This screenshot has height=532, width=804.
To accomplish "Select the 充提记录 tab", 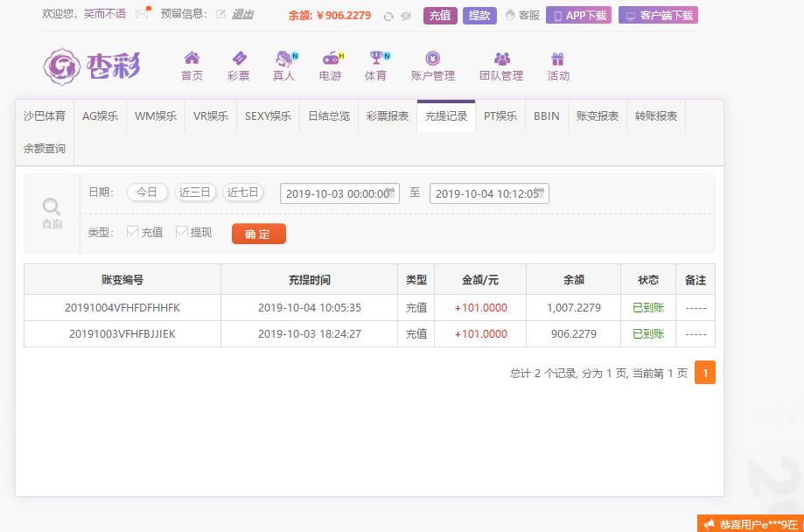I will click(446, 116).
